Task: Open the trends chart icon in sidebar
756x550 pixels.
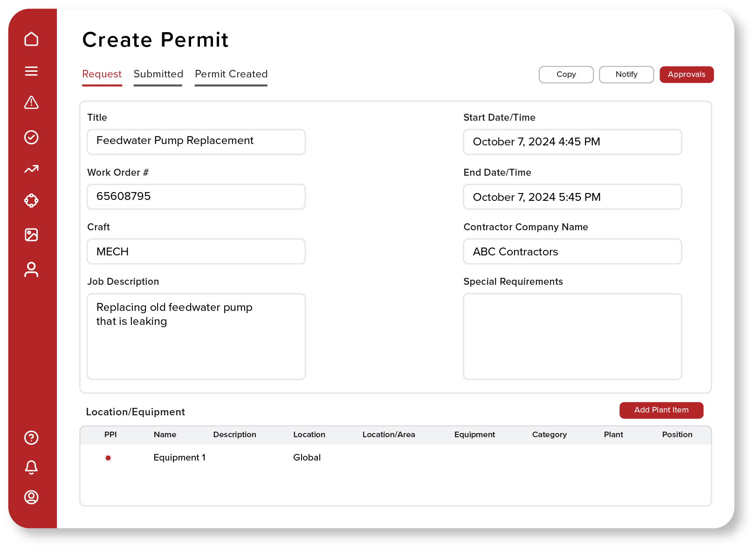Action: pyautogui.click(x=31, y=169)
